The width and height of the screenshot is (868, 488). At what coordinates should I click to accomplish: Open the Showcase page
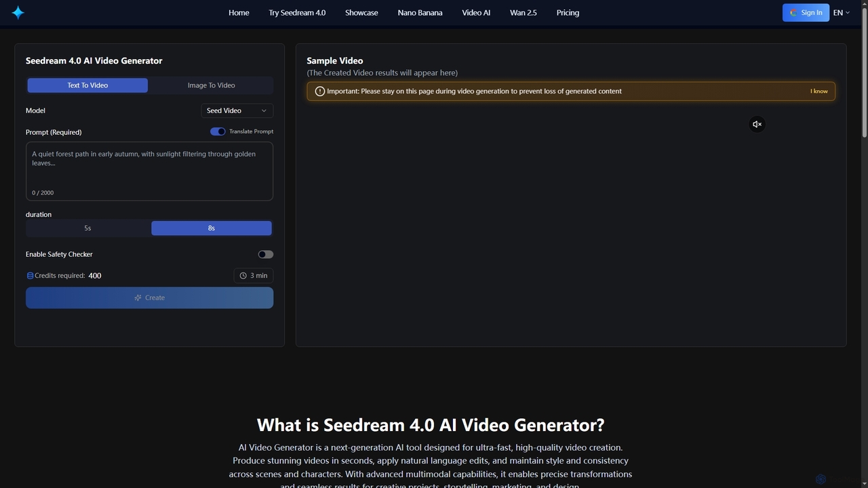(x=361, y=12)
